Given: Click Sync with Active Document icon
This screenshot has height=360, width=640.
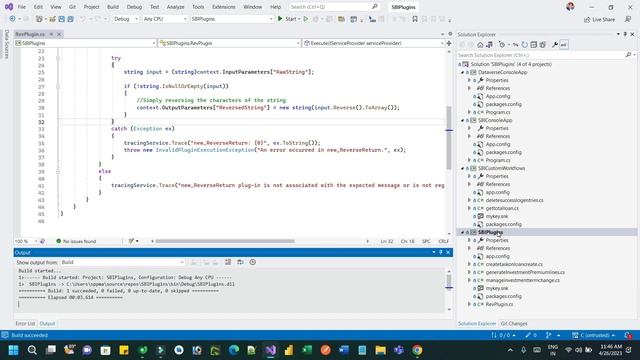Looking at the screenshot, I should (516, 45).
